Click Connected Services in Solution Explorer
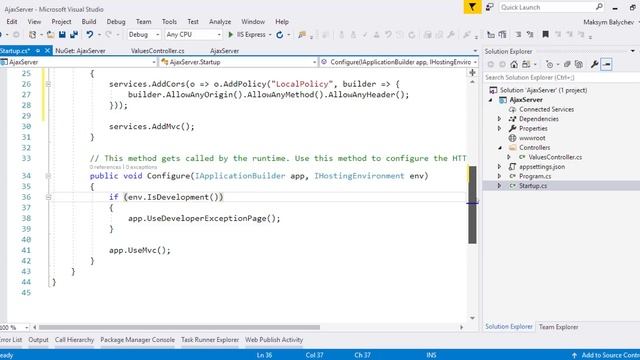Image resolution: width=640 pixels, height=360 pixels. click(x=547, y=109)
